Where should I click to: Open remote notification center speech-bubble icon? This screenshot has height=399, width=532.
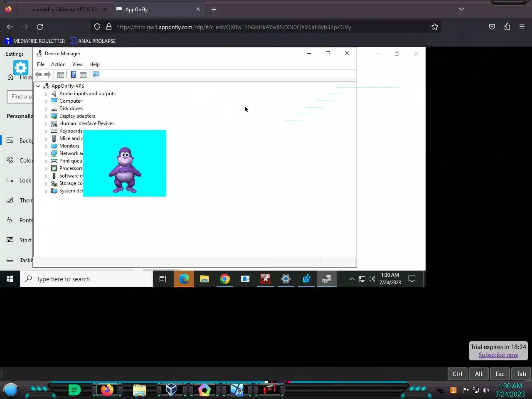pyautogui.click(x=412, y=279)
